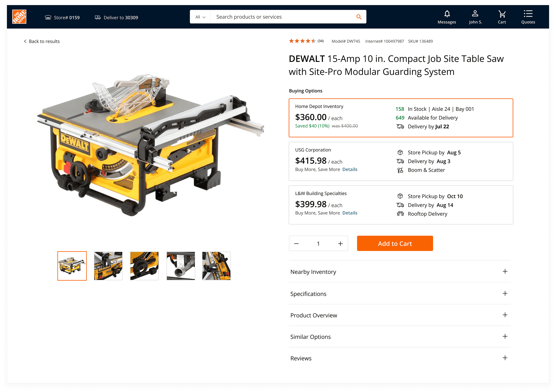
Task: Expand the Nearby Inventory section
Action: click(400, 271)
